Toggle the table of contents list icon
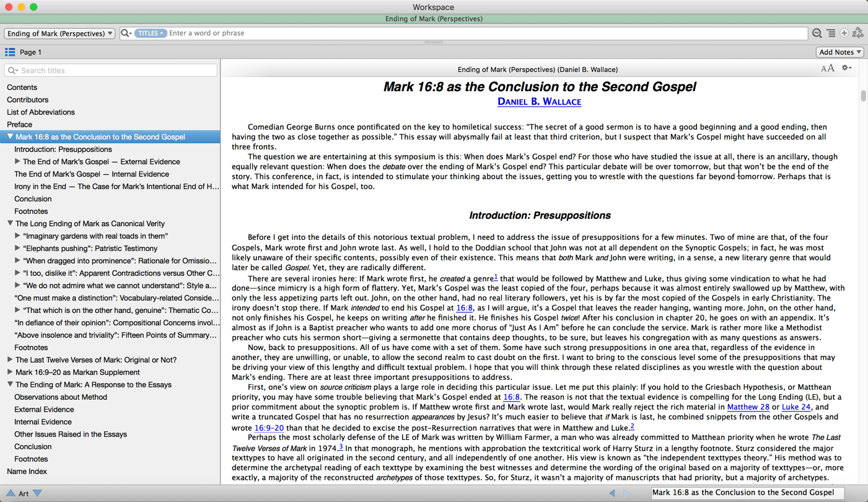868x502 pixels. pos(10,52)
